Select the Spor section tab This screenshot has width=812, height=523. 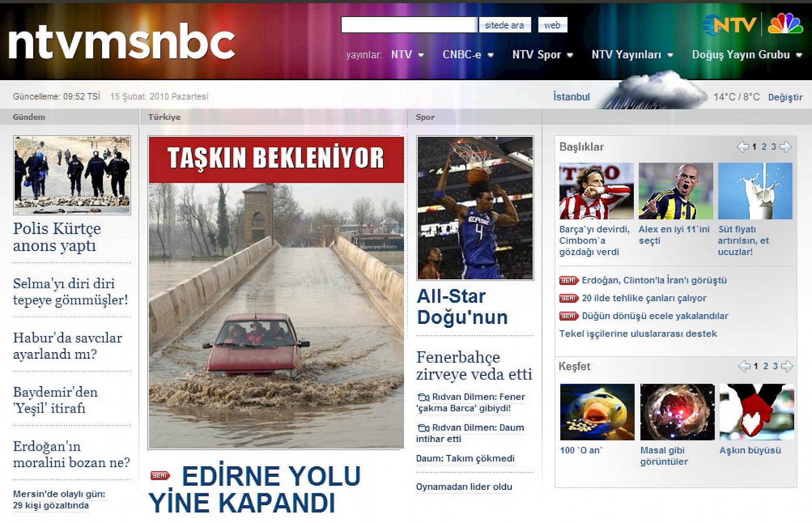(x=425, y=117)
